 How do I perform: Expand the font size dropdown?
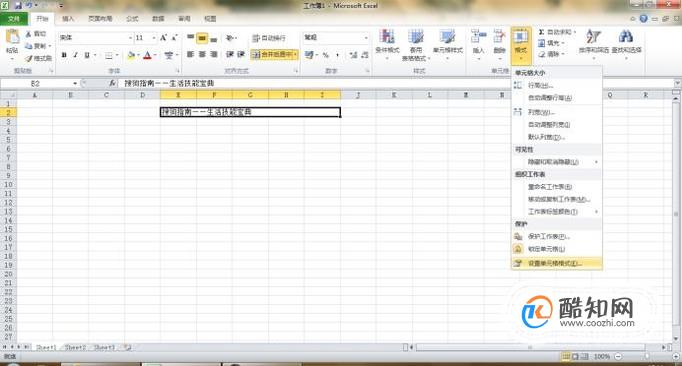154,38
